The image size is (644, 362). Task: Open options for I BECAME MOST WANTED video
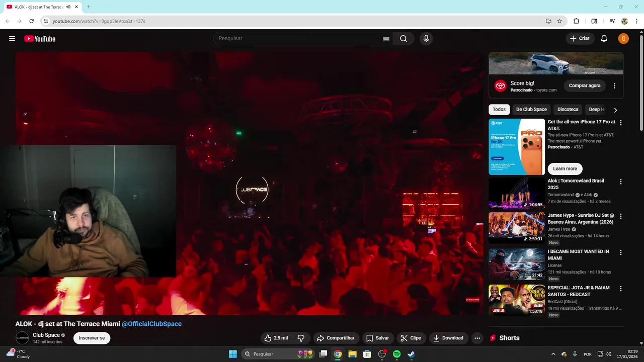620,252
